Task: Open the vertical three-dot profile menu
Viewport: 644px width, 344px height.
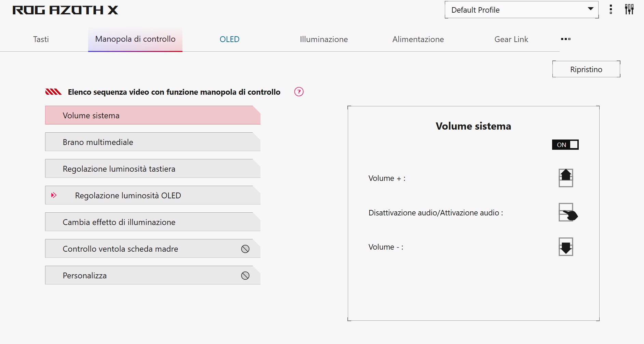Action: (611, 10)
